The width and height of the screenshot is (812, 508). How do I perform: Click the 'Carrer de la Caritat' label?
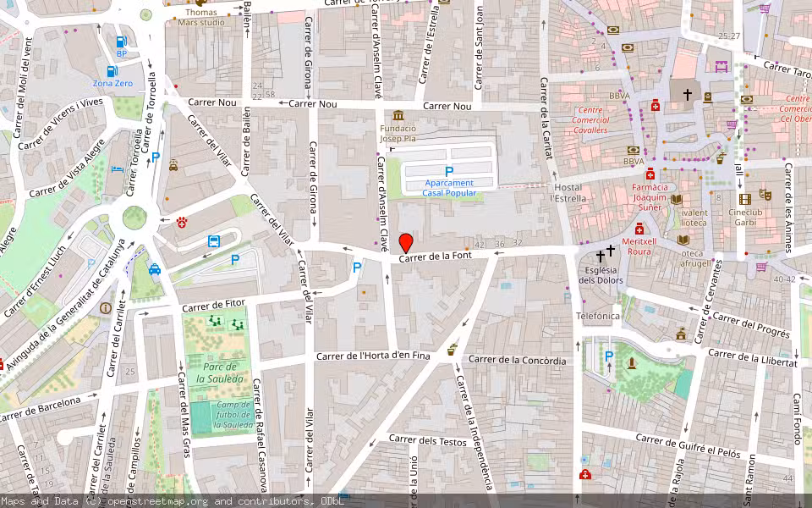[x=546, y=118]
